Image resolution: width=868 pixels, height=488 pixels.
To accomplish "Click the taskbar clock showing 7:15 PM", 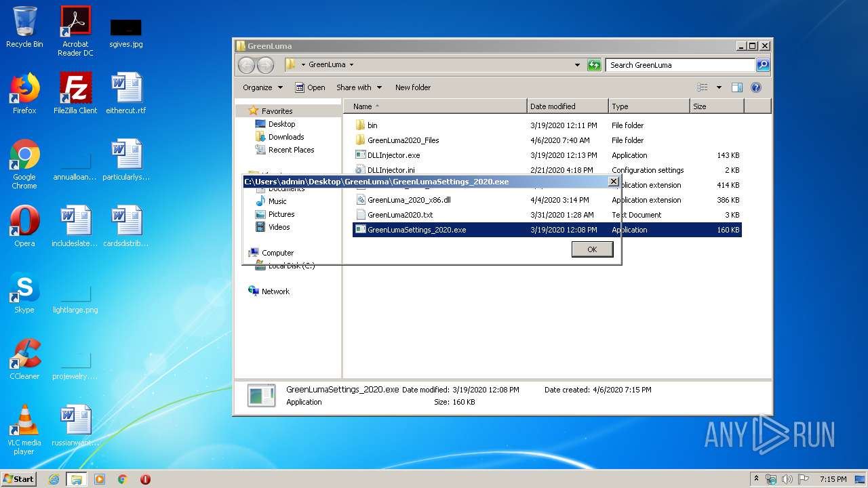I will coord(833,479).
